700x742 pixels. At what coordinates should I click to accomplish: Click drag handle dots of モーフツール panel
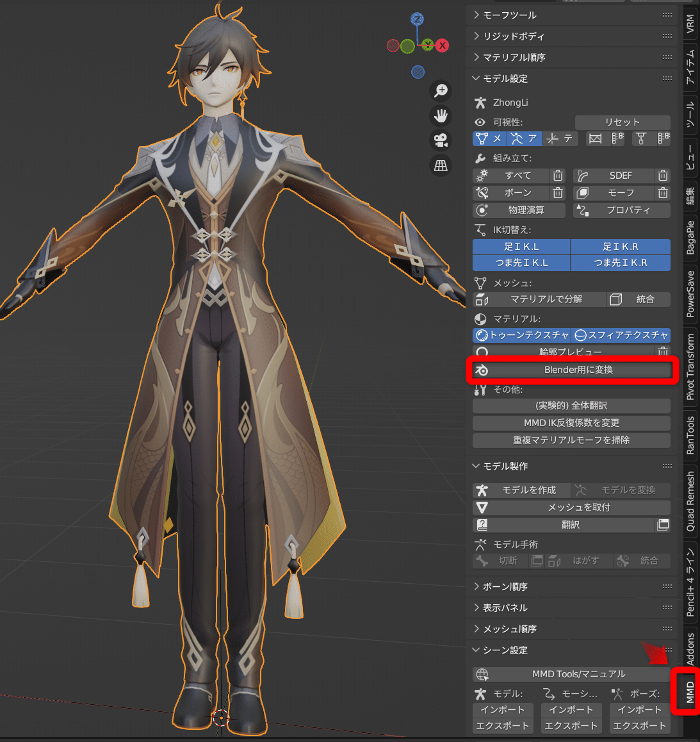(667, 15)
